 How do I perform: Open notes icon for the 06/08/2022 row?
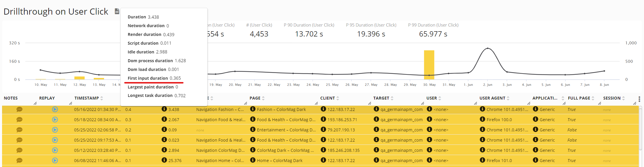click(x=19, y=161)
